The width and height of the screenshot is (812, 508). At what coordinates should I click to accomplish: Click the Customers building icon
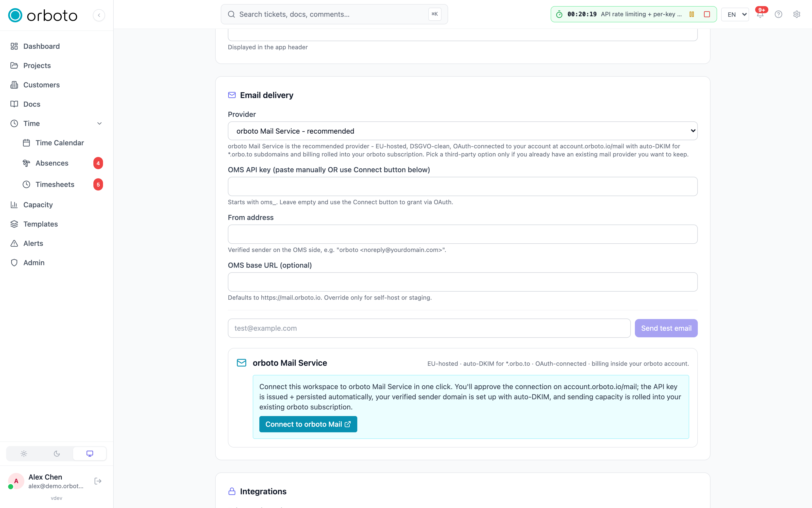[14, 85]
